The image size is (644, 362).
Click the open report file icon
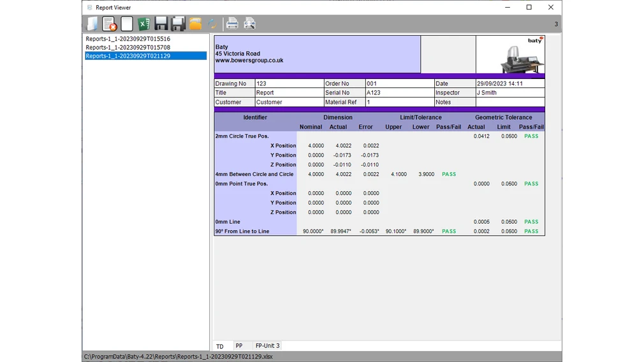click(x=92, y=24)
